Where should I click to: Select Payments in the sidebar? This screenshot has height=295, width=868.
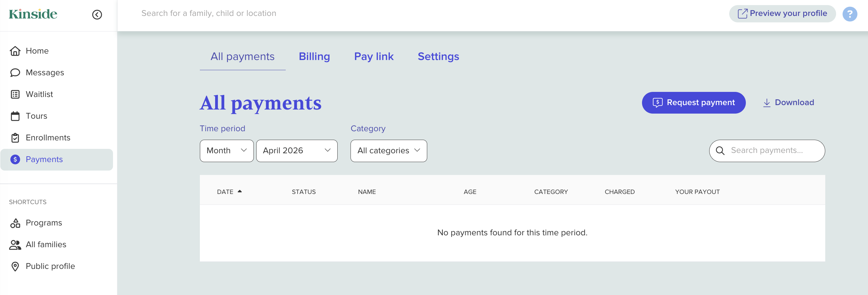click(x=57, y=159)
